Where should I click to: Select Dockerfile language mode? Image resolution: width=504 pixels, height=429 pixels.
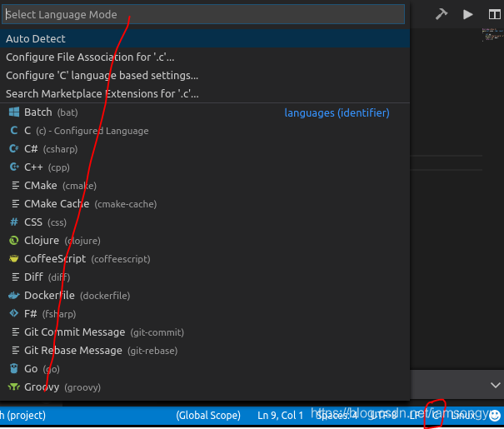coord(205,296)
